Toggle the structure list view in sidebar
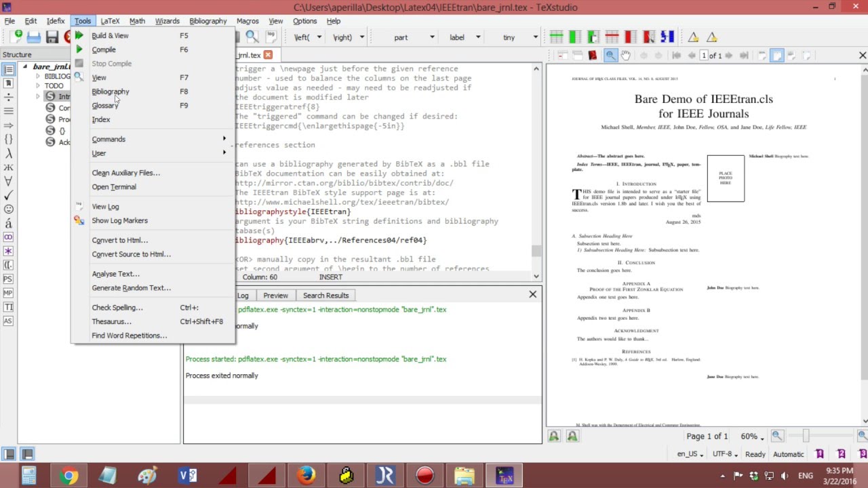 click(x=9, y=69)
